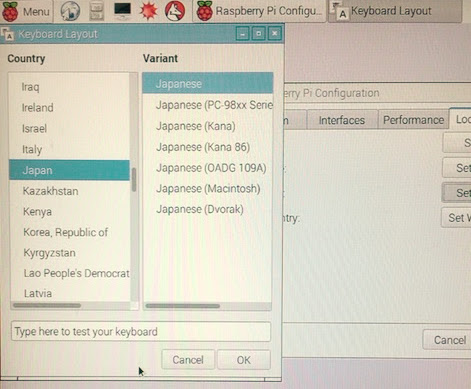Launch Mathematica red spiky icon
471x389 pixels.
point(148,11)
